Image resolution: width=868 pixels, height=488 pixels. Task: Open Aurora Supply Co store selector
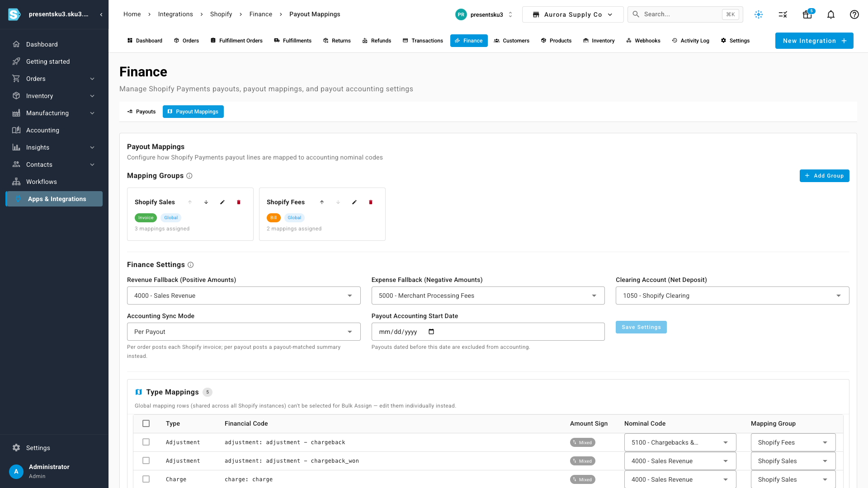573,14
